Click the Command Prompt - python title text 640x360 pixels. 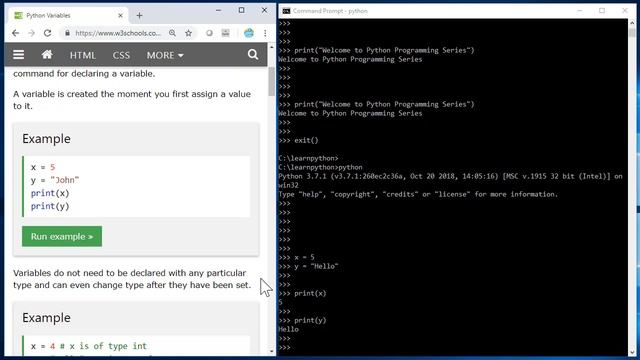(330, 11)
